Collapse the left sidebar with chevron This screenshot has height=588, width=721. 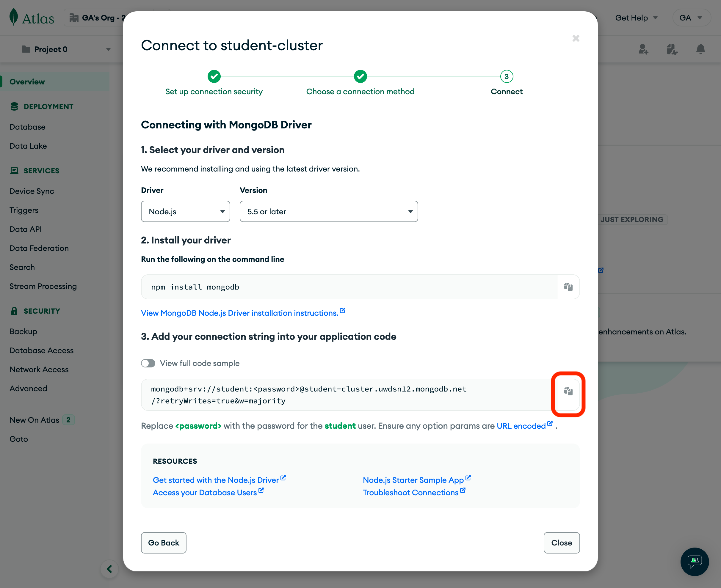[x=109, y=569]
